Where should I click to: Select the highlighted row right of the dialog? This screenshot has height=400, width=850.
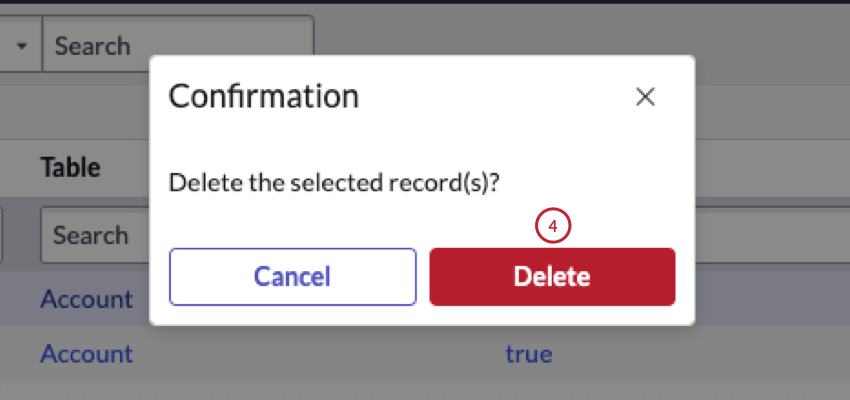coord(770,298)
